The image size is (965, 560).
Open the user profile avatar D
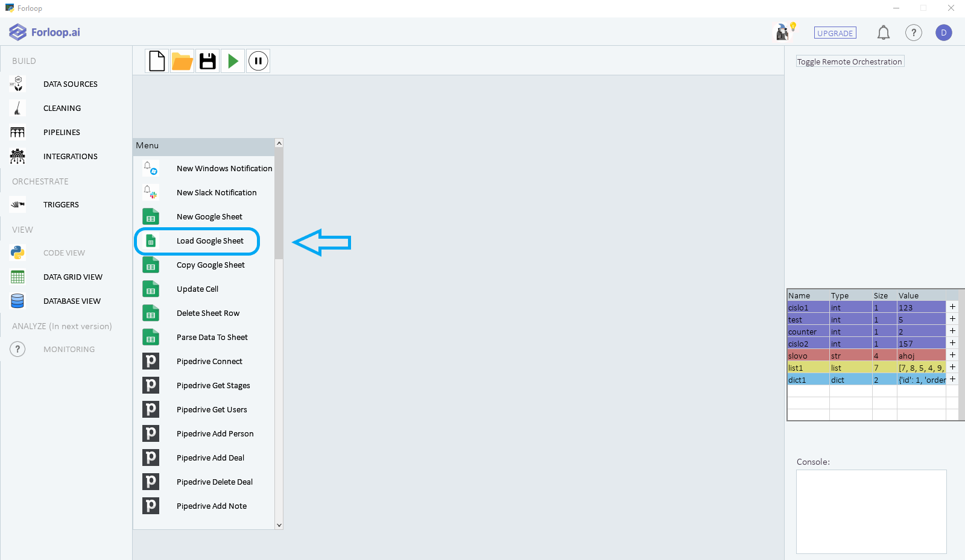tap(944, 33)
